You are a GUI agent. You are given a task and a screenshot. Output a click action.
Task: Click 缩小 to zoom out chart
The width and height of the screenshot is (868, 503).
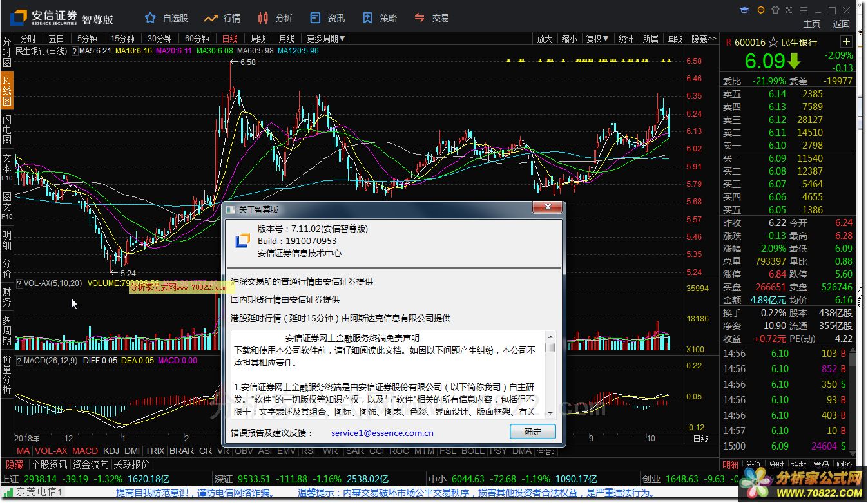click(x=569, y=39)
